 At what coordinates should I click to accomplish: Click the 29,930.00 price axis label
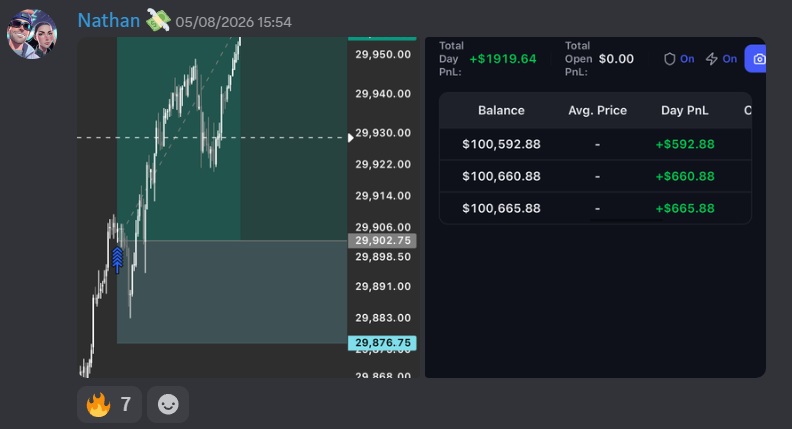pos(383,133)
